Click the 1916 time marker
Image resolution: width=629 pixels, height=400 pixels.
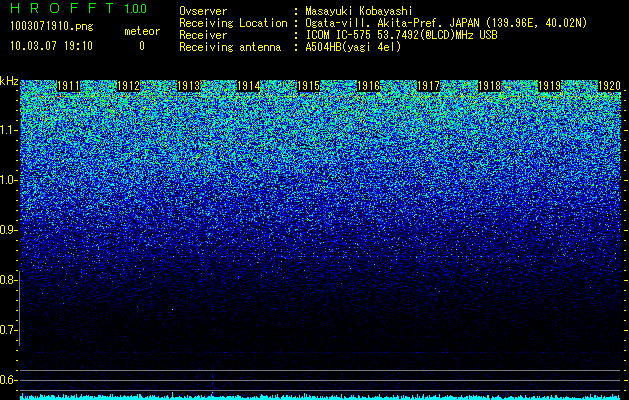[369, 86]
